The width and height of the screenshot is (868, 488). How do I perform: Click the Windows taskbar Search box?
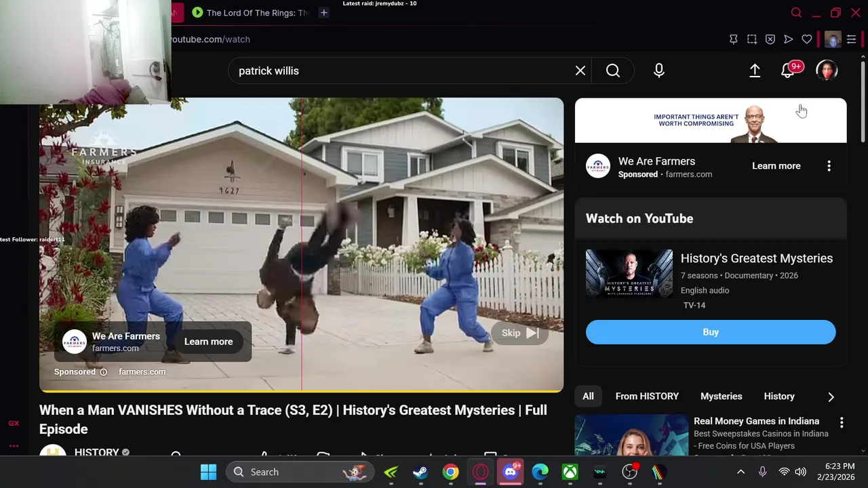pyautogui.click(x=299, y=472)
